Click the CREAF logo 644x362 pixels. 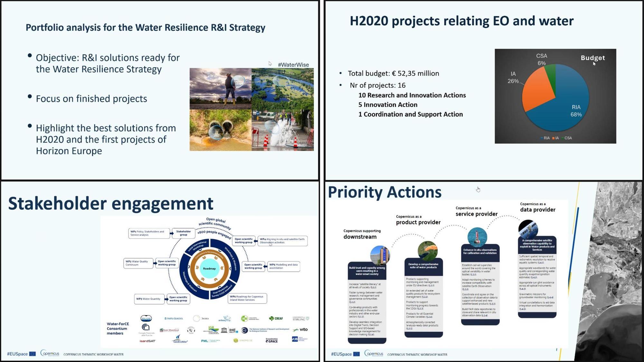(x=276, y=318)
